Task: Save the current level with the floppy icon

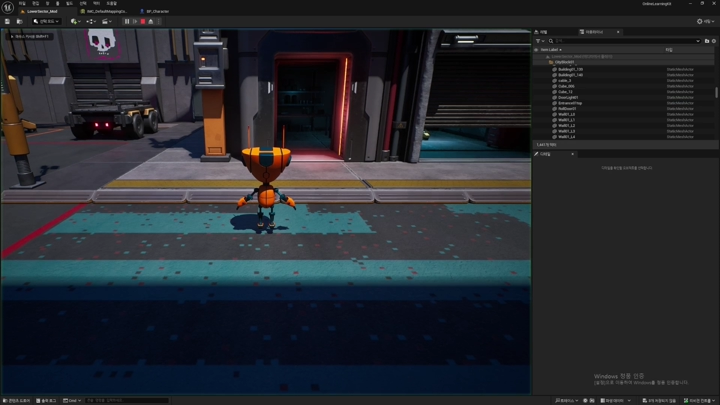Action: point(7,22)
